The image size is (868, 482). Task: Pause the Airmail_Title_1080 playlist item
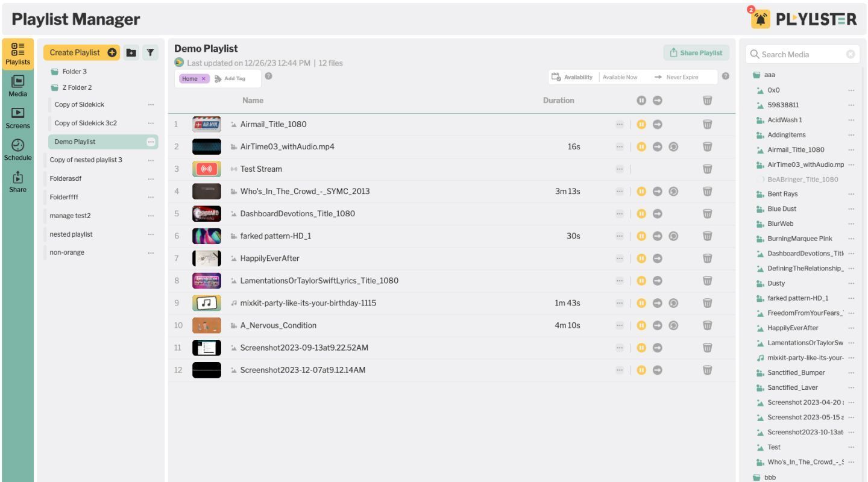(640, 124)
